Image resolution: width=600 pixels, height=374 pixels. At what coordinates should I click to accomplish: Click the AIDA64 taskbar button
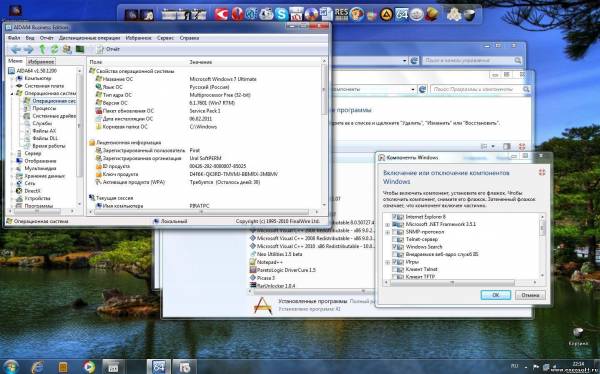158,367
